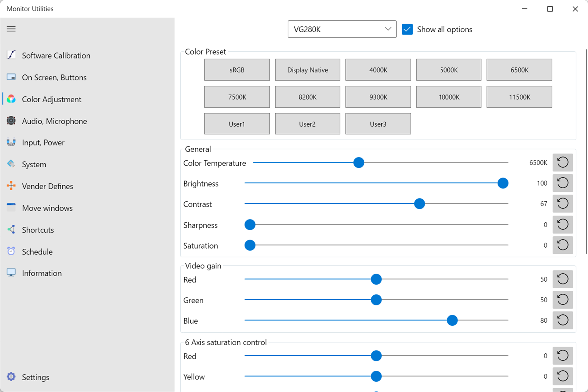Select the Display Native preset
Image resolution: width=588 pixels, height=392 pixels.
(307, 70)
